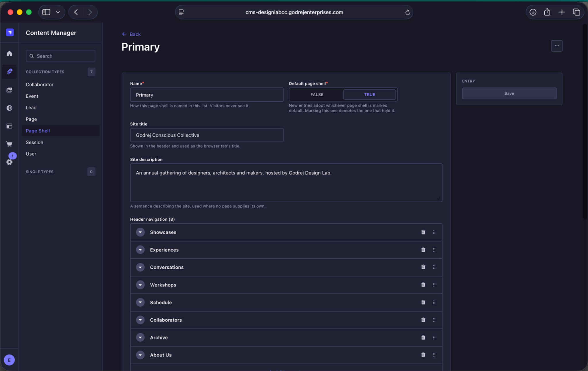This screenshot has width=588, height=371.
Task: Expand the Archive navigation entry
Action: click(140, 337)
